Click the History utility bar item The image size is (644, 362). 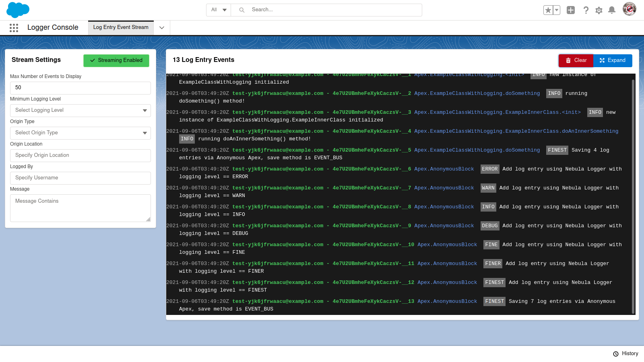(x=626, y=354)
